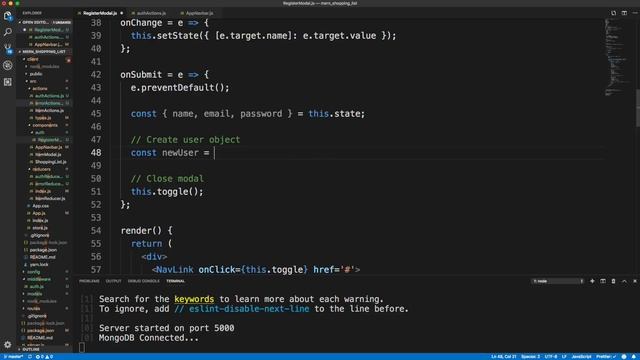
Task: Open notifications bell in status bar
Action: pos(634,357)
